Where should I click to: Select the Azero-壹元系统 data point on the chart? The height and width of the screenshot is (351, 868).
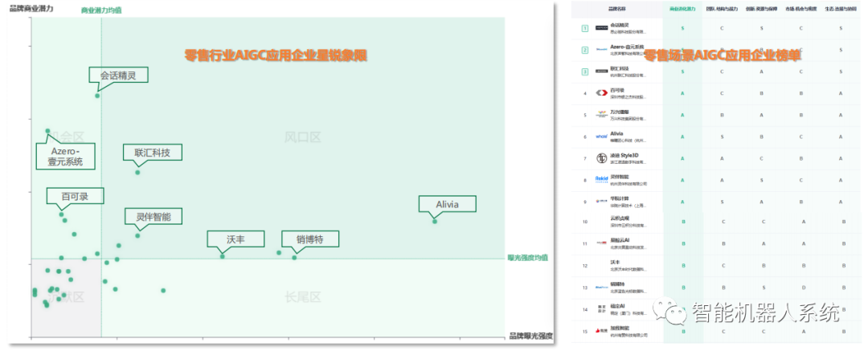(47, 131)
